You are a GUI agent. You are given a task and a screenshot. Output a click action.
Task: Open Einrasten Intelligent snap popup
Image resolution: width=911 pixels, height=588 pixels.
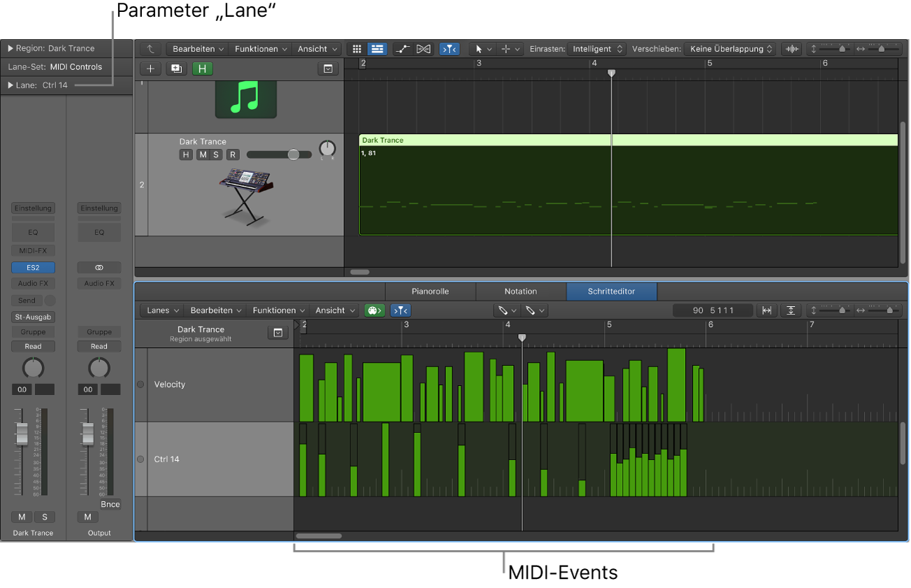596,49
